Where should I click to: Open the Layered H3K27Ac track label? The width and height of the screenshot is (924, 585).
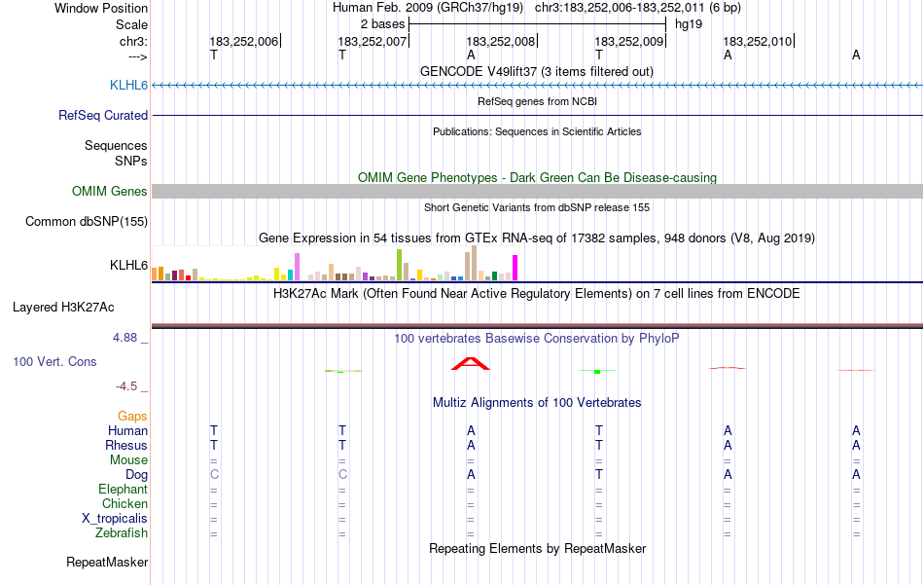[x=63, y=307]
